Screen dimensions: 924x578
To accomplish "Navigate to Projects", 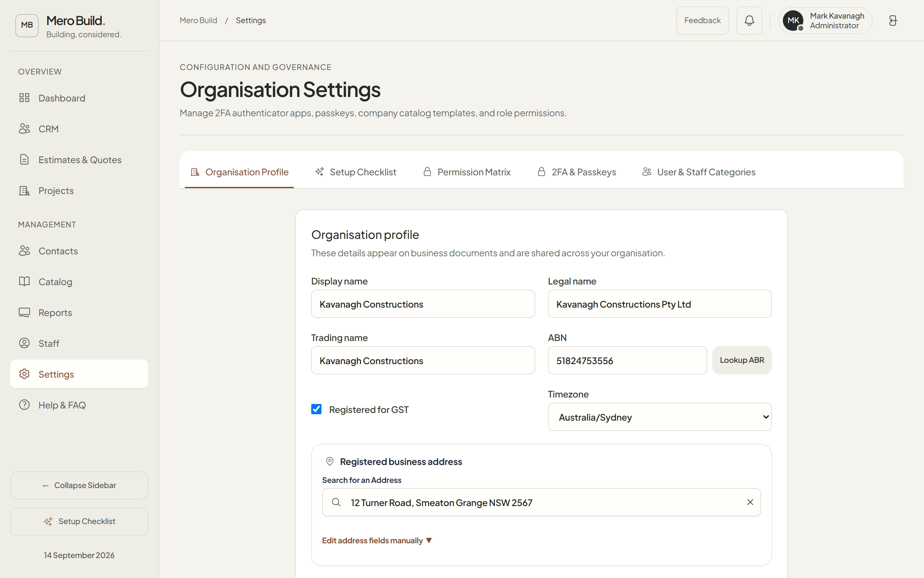I will pyautogui.click(x=79, y=190).
